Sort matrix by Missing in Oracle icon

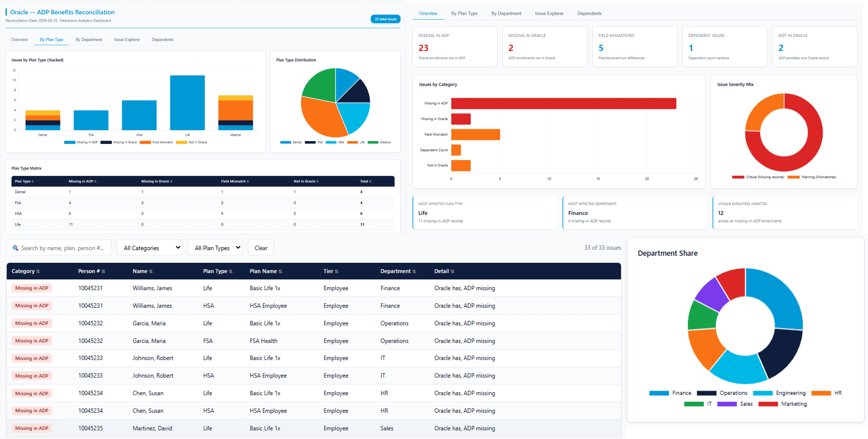(172, 181)
